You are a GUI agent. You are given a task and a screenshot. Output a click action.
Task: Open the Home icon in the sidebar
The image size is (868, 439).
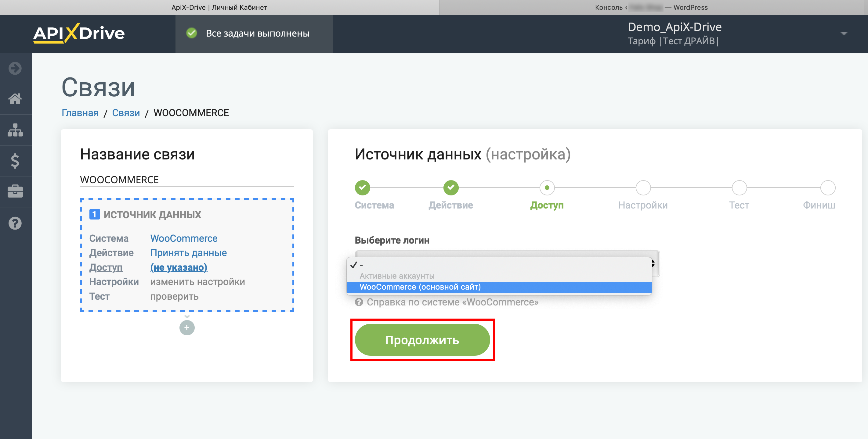click(x=15, y=99)
